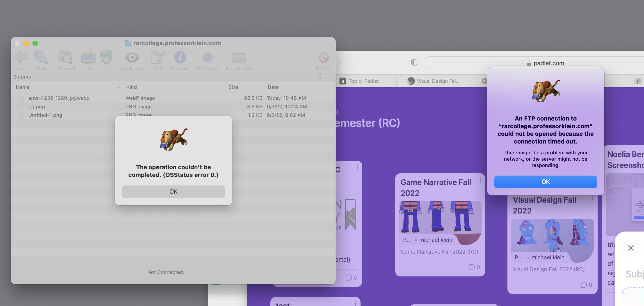Sort file list by Date column
Viewport: 644px width, 306px height.
point(295,87)
